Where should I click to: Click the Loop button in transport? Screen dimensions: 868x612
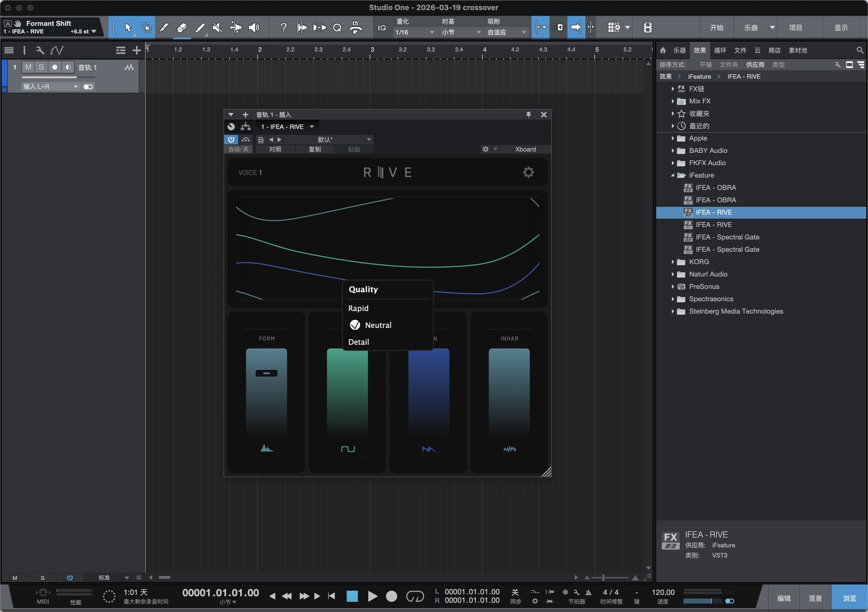click(x=415, y=597)
